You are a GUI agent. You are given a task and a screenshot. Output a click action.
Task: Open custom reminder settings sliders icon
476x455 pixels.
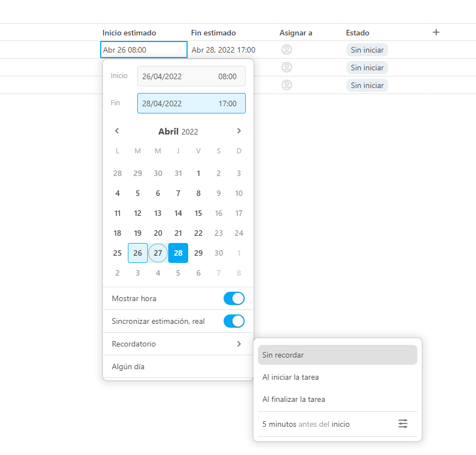403,423
